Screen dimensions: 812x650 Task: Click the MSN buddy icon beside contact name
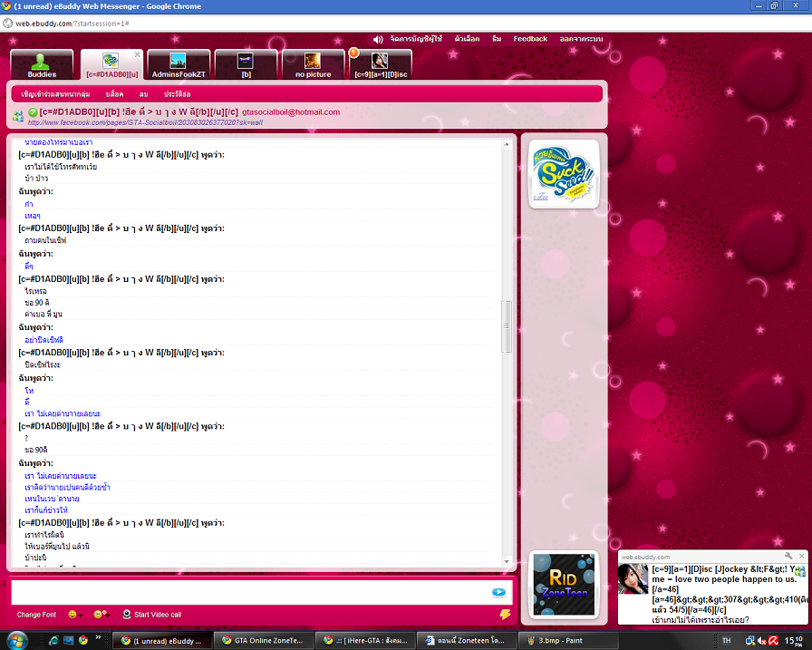tap(18, 117)
